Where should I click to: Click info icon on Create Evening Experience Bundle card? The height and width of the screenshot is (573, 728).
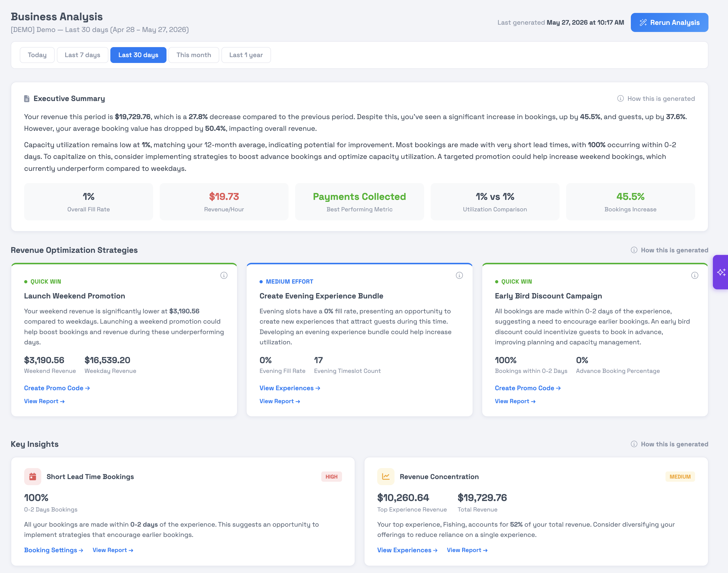click(x=459, y=276)
